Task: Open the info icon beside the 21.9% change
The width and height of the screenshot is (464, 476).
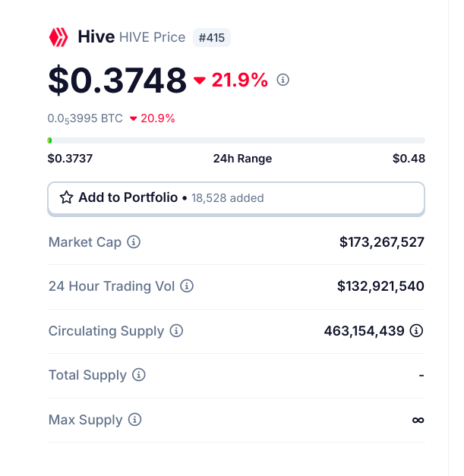Action: click(283, 80)
